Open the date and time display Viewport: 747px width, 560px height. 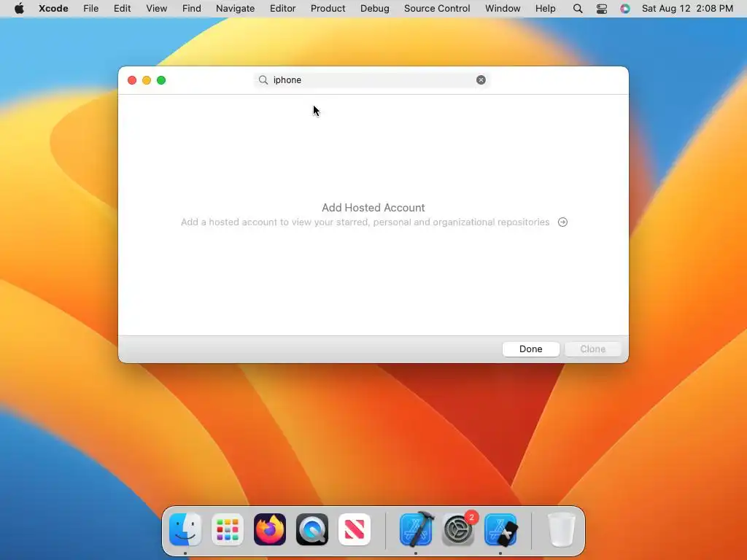[687, 9]
